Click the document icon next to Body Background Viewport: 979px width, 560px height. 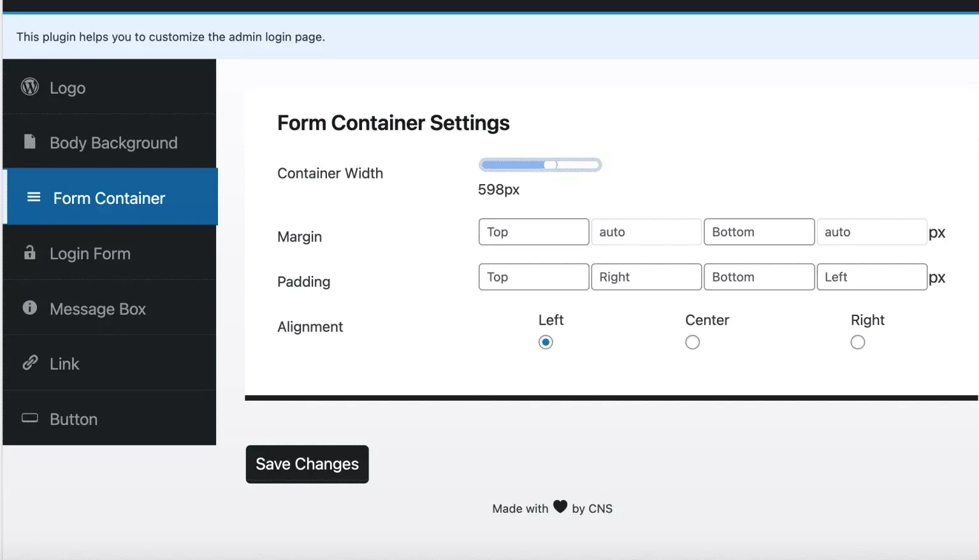coord(29,142)
